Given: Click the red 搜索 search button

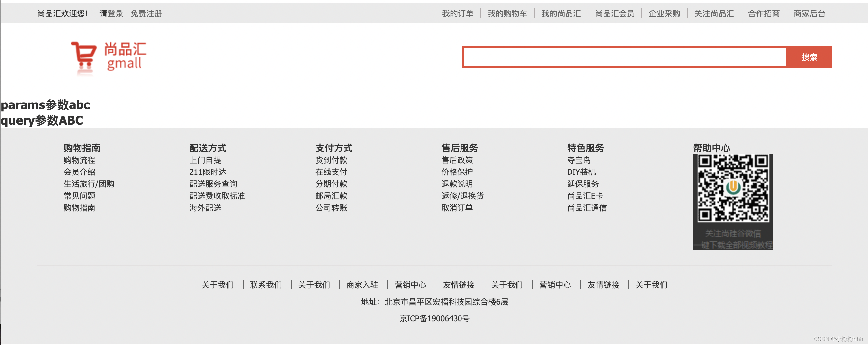Looking at the screenshot, I should point(809,57).
